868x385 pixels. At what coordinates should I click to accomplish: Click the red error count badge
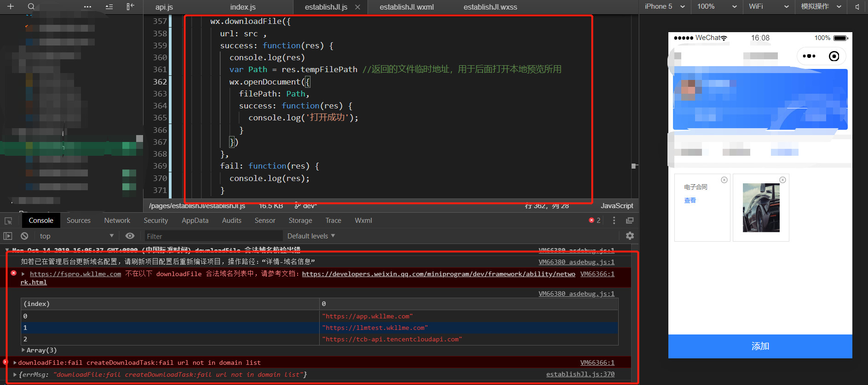click(x=595, y=221)
